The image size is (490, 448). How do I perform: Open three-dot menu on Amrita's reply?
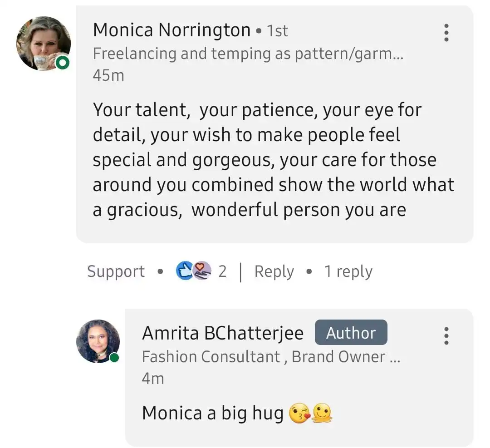(446, 335)
